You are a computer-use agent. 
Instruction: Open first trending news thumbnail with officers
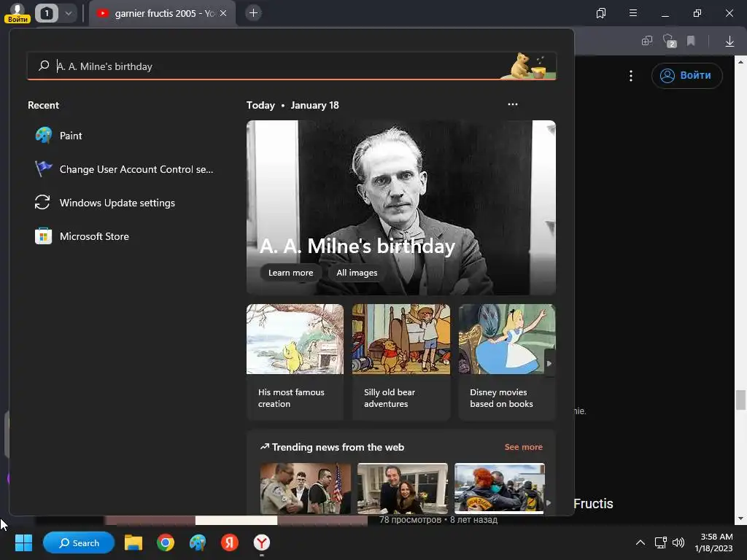click(x=306, y=488)
